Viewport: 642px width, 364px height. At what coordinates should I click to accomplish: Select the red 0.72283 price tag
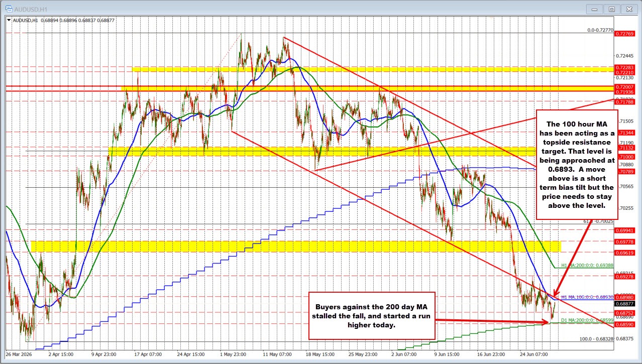coord(626,67)
